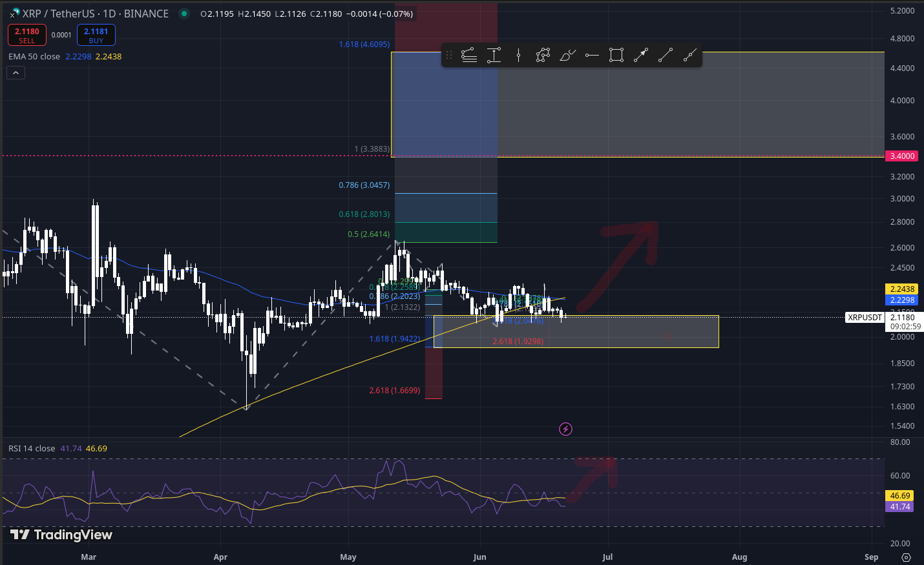Pick the Trend Line tool
This screenshot has width=924, height=565.
click(x=666, y=56)
